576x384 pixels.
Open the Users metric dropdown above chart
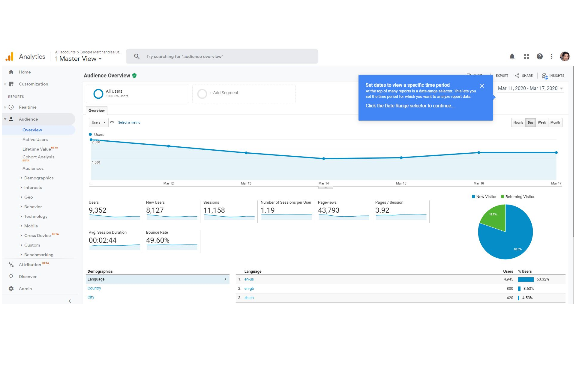click(98, 123)
